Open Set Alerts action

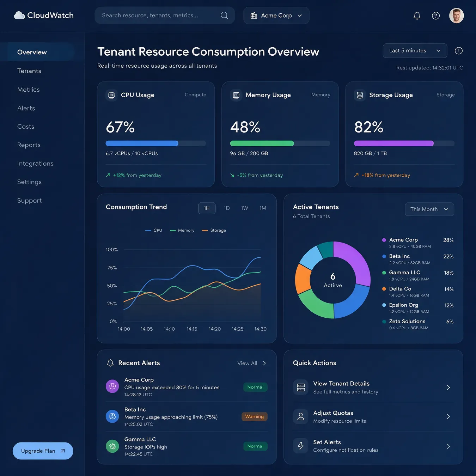(x=373, y=446)
